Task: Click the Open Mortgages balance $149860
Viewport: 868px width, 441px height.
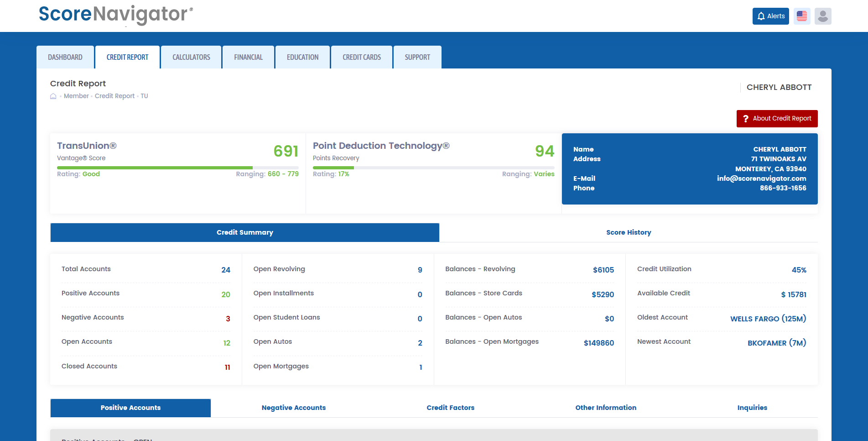Action: (x=599, y=343)
